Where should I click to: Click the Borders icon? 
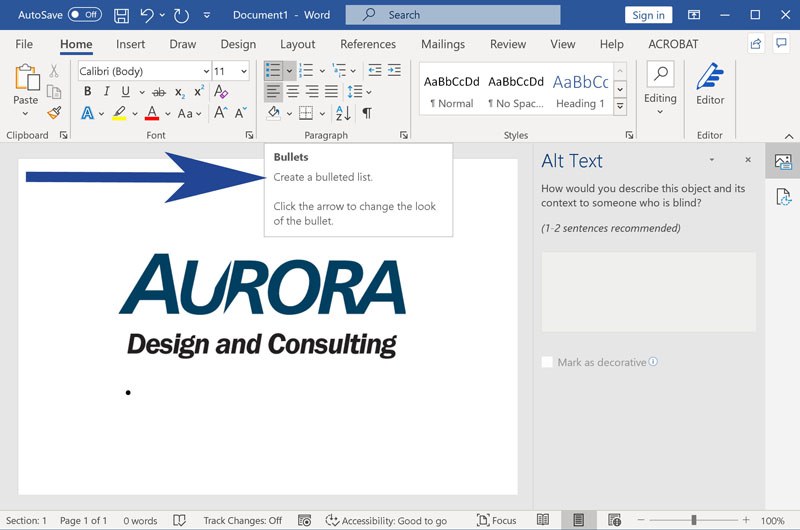pyautogui.click(x=306, y=113)
